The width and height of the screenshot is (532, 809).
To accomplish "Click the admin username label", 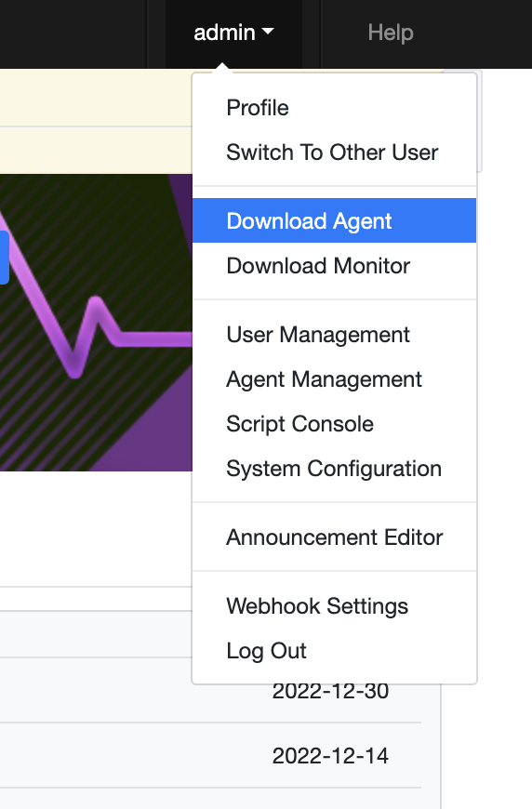I will click(x=224, y=33).
